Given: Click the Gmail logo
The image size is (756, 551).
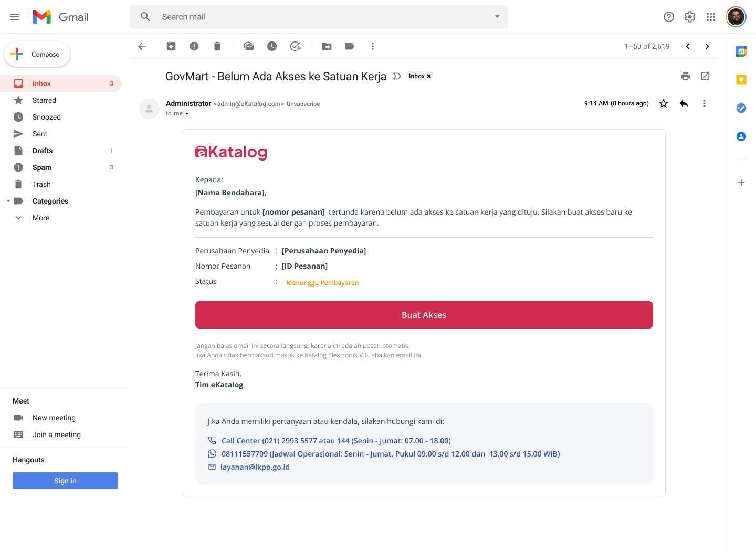Looking at the screenshot, I should [x=60, y=17].
